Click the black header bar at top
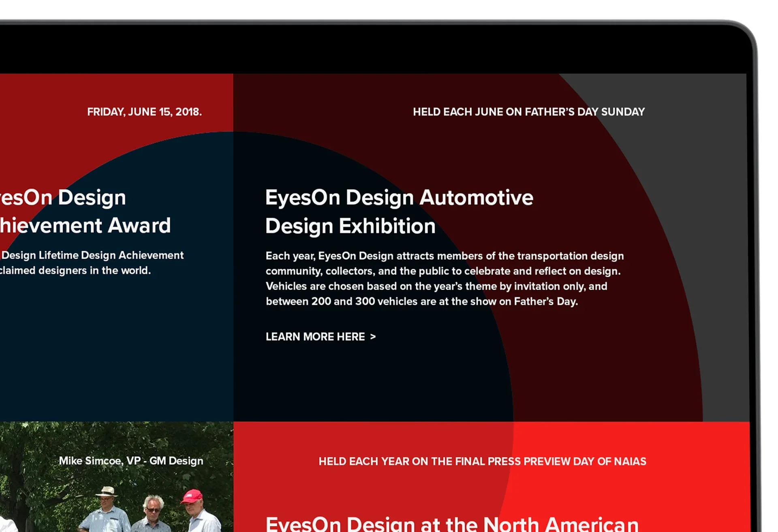The image size is (778, 532). point(365,49)
